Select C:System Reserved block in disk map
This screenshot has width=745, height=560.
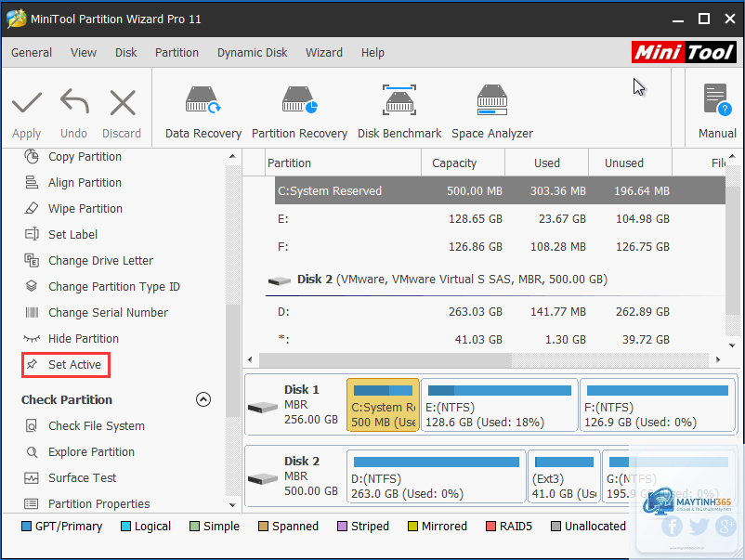383,405
